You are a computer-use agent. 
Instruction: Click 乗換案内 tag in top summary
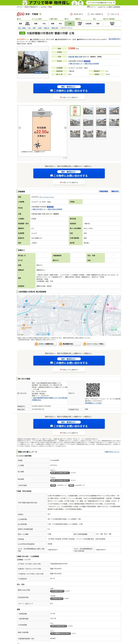(93, 57)
